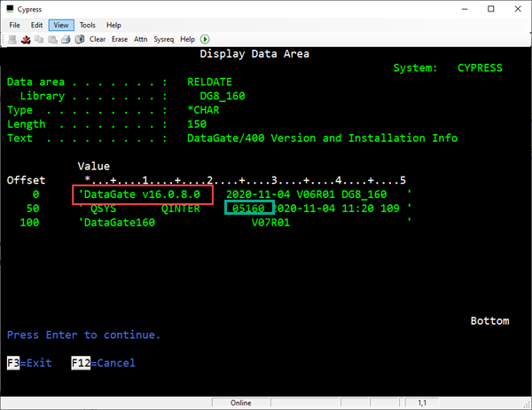This screenshot has height=410, width=532.
Task: Click the 'Display Data Area' screen title
Action: (x=254, y=53)
